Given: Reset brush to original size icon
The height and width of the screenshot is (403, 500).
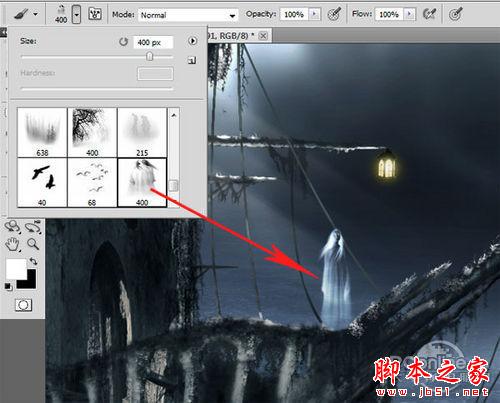Looking at the screenshot, I should tap(124, 42).
